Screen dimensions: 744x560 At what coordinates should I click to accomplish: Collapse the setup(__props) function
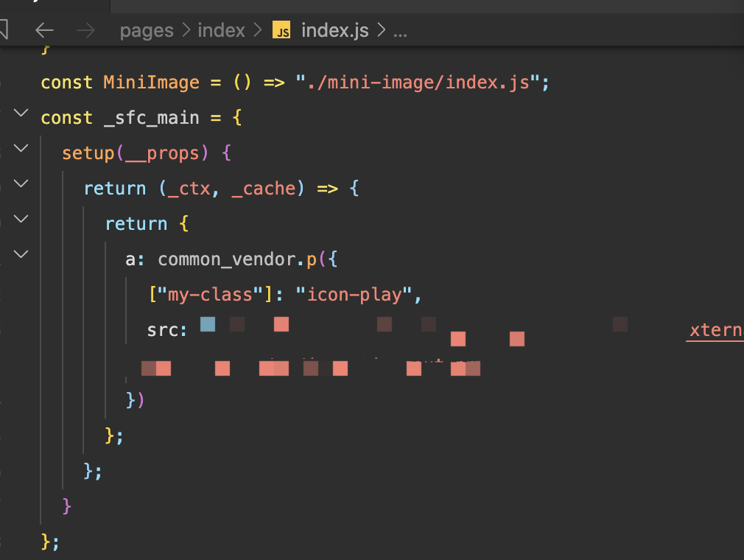[21, 147]
